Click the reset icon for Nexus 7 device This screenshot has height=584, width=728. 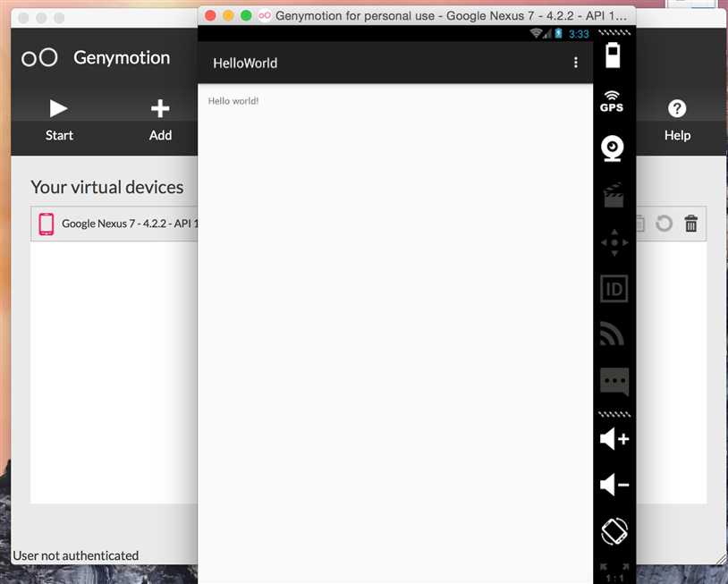664,224
